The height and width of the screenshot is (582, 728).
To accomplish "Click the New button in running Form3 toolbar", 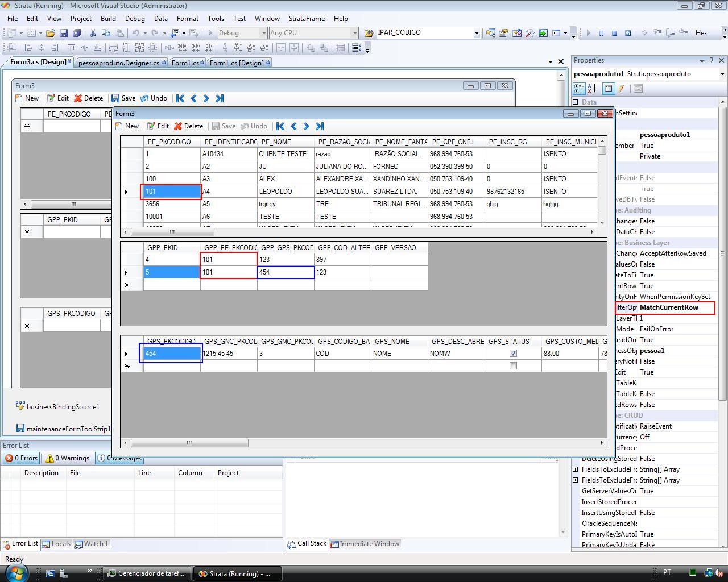I will (127, 126).
